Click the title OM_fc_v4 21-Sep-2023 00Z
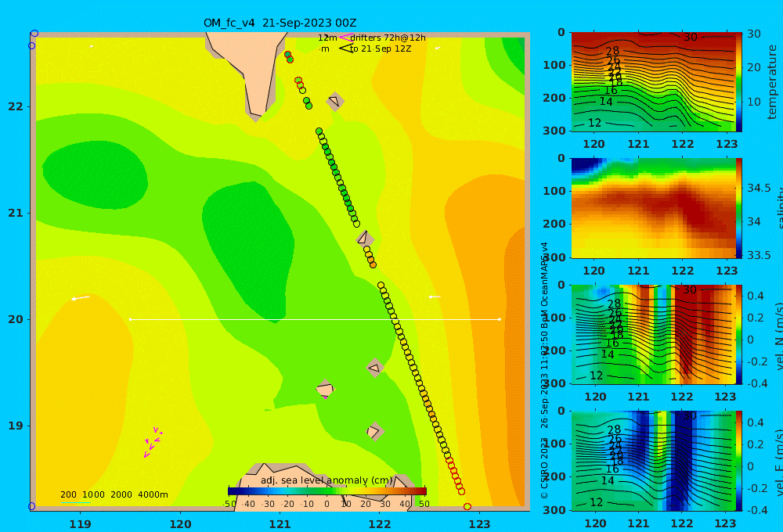The image size is (783, 532). (280, 23)
